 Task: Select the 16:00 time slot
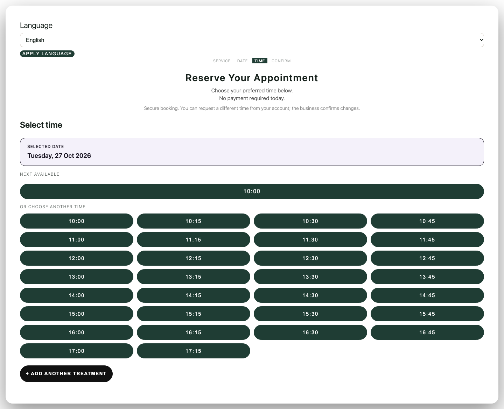coord(77,332)
